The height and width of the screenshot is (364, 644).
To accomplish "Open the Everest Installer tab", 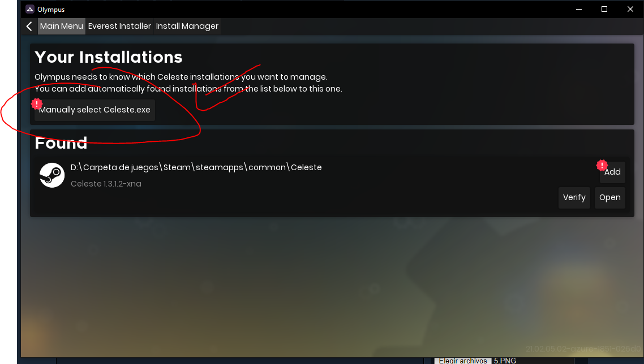I will pyautogui.click(x=119, y=26).
